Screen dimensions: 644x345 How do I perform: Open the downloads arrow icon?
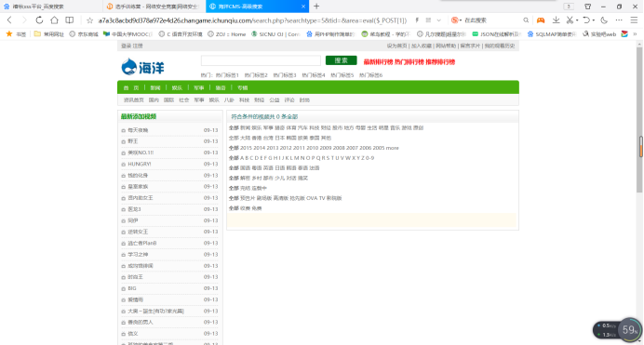(556, 20)
